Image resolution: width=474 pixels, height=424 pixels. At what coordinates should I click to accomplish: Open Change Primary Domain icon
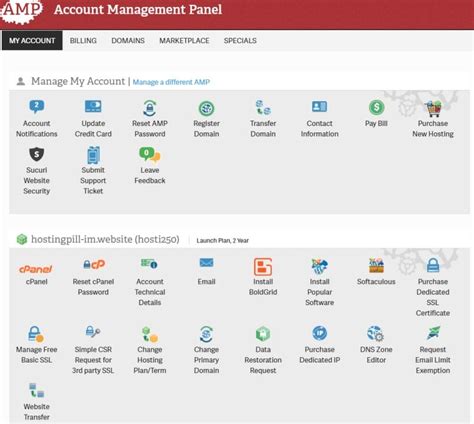point(206,334)
